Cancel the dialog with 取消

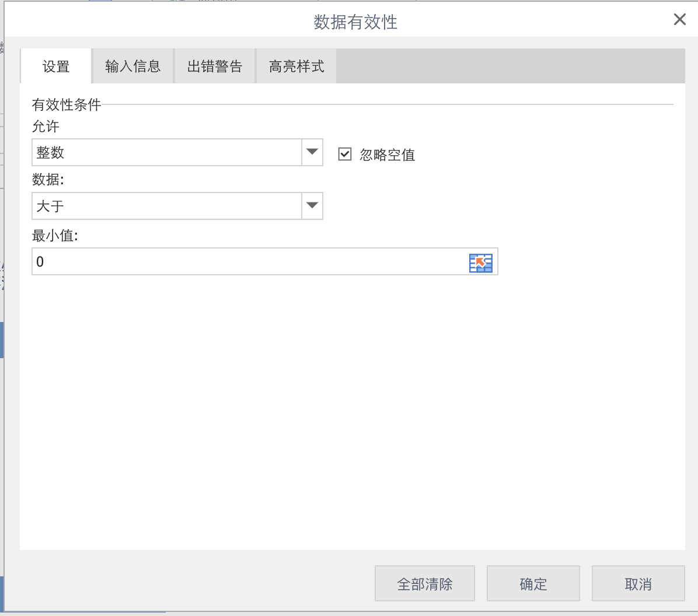pyautogui.click(x=638, y=583)
